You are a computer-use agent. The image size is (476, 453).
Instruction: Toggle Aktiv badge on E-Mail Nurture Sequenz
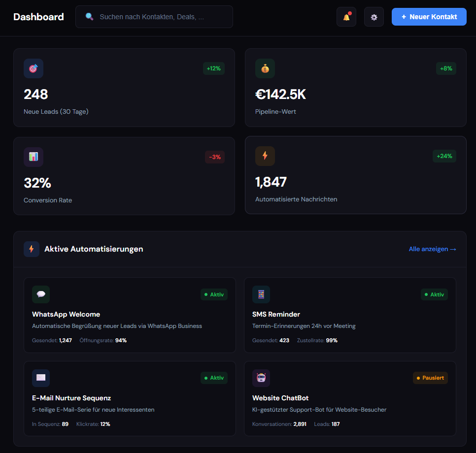pyautogui.click(x=214, y=378)
